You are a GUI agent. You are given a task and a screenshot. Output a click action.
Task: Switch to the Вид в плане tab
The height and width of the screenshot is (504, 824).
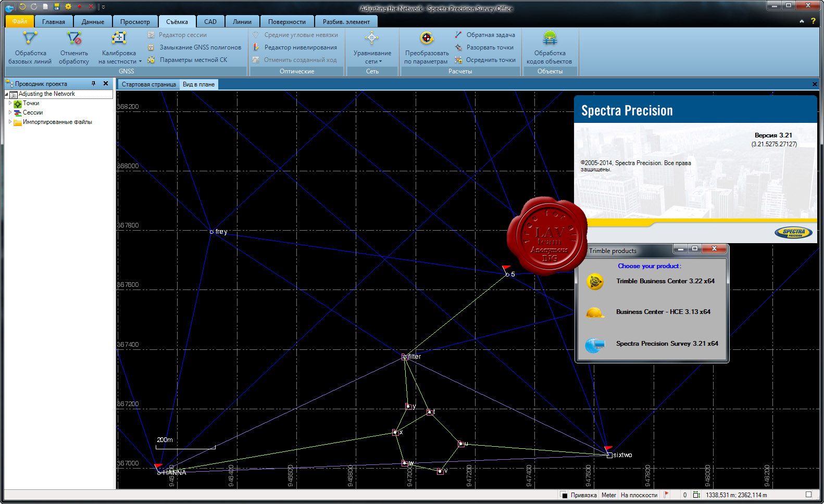198,84
